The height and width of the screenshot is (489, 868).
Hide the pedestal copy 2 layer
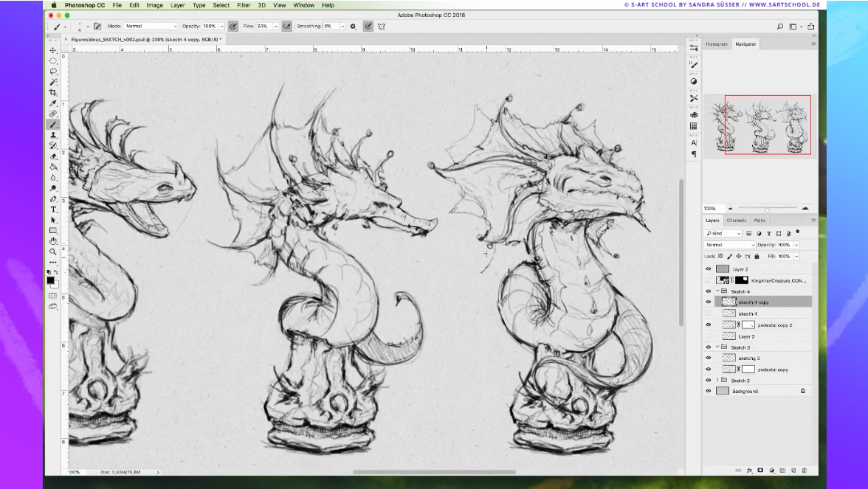point(708,325)
